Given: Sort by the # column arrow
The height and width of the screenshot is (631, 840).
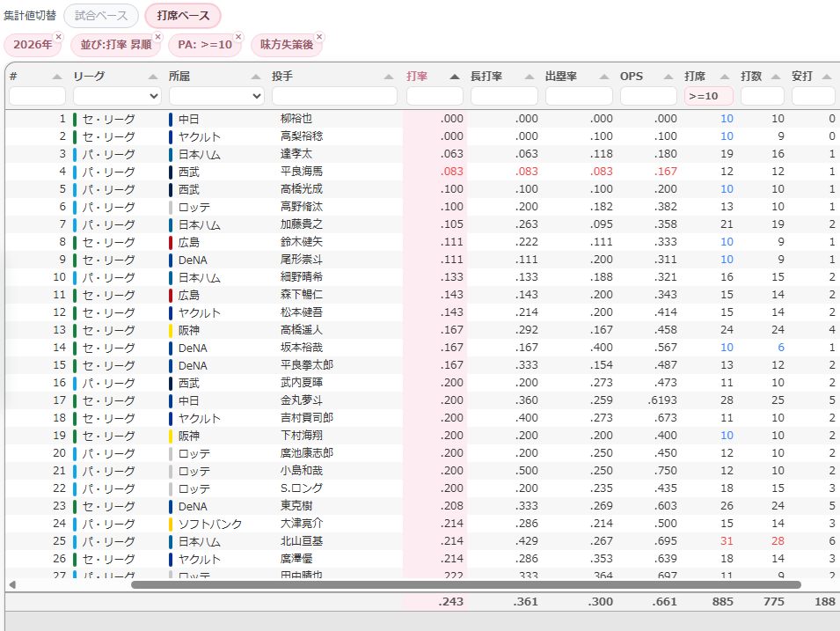Looking at the screenshot, I should pyautogui.click(x=57, y=77).
